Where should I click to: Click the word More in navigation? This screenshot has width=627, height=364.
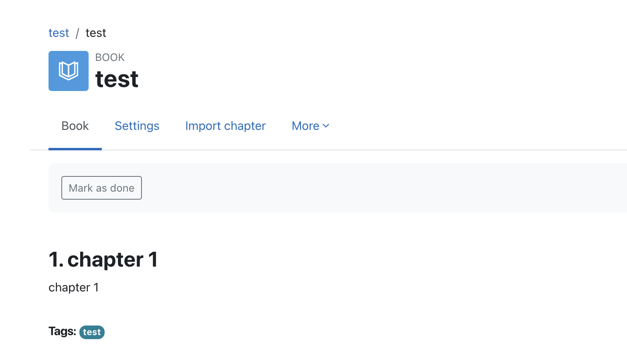[x=305, y=126]
